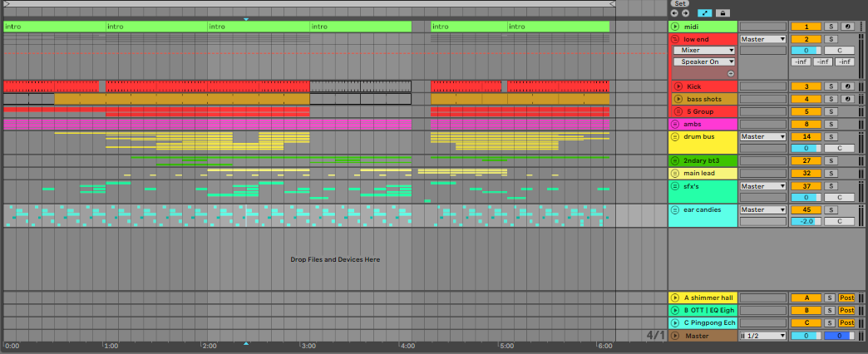This screenshot has height=354, width=868.
Task: Unfold the ambs group track
Action: coord(674,125)
